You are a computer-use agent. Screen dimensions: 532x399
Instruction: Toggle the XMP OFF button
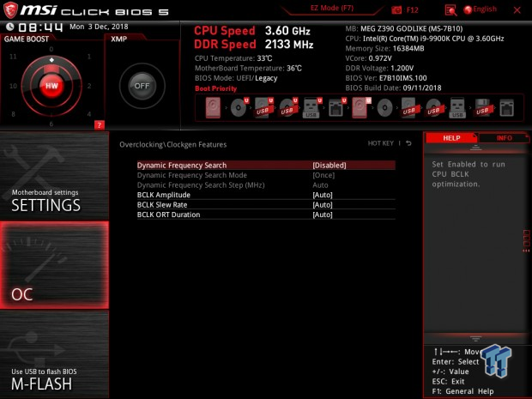click(x=142, y=86)
